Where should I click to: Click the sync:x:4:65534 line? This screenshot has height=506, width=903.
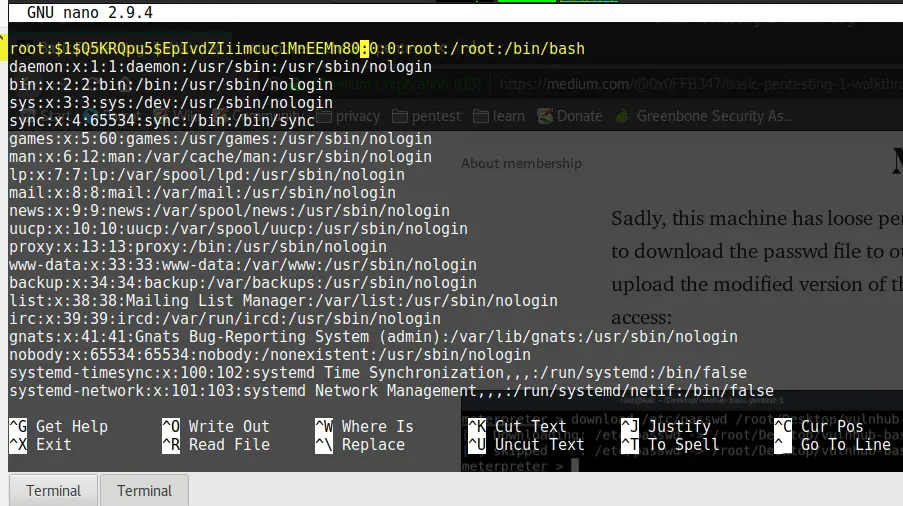[x=162, y=120]
